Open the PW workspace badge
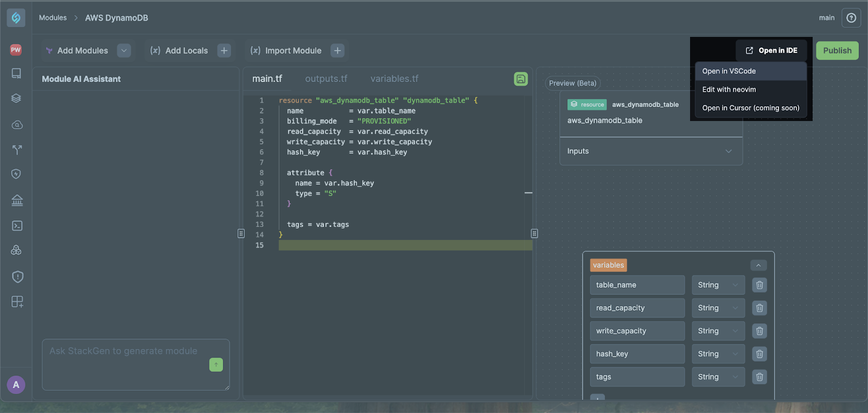The width and height of the screenshot is (868, 413). pyautogui.click(x=16, y=50)
